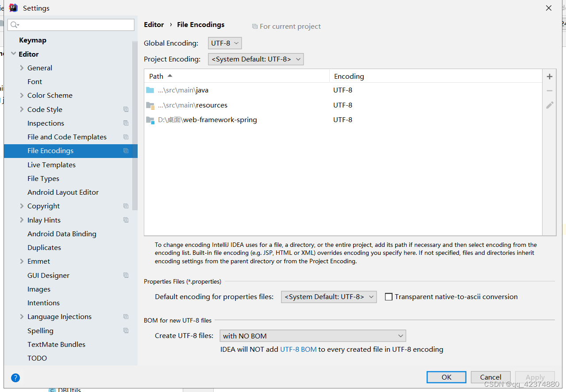Screen dimensions: 566x392
Task: Collapse the Editor settings section
Action: [13, 54]
